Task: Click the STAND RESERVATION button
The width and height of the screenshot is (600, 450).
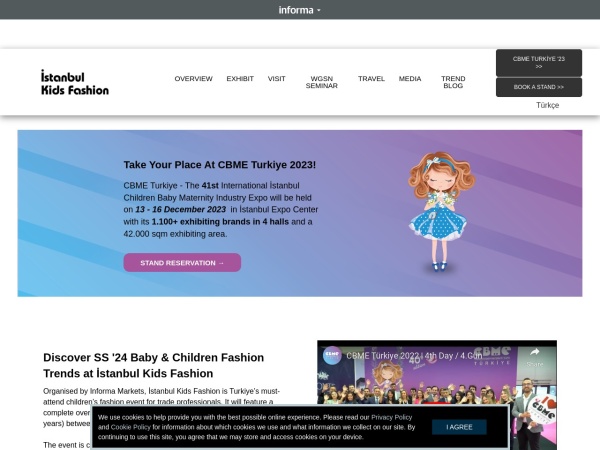Action: 182,263
